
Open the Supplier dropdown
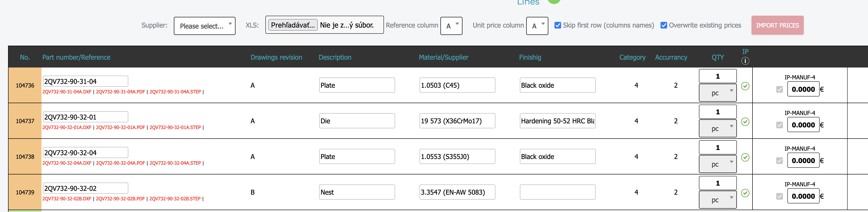click(204, 26)
